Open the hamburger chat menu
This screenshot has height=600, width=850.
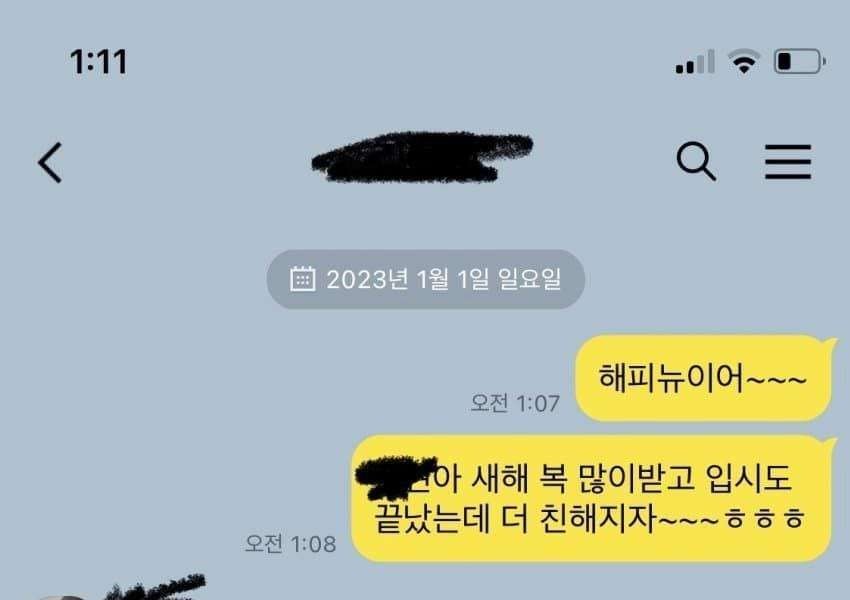tap(788, 161)
